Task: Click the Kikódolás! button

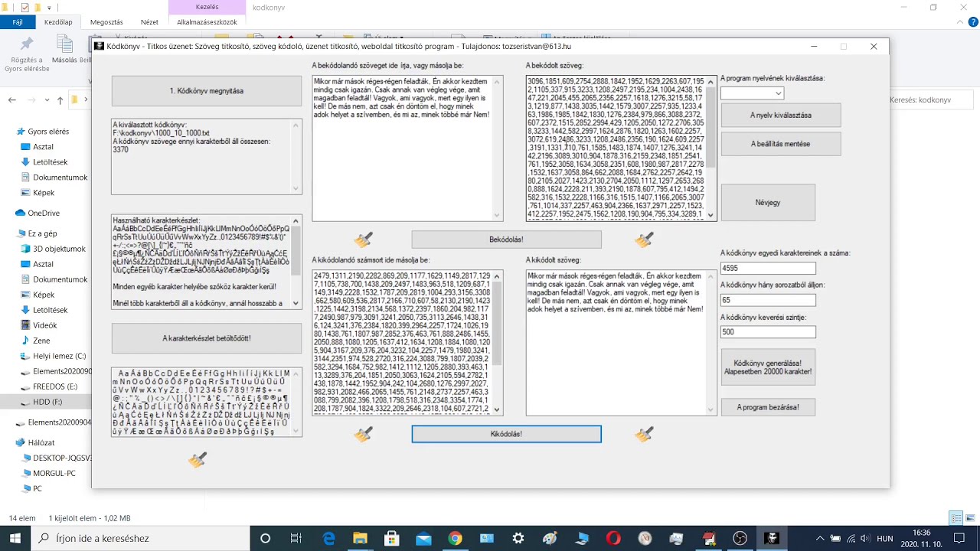Action: [x=506, y=434]
